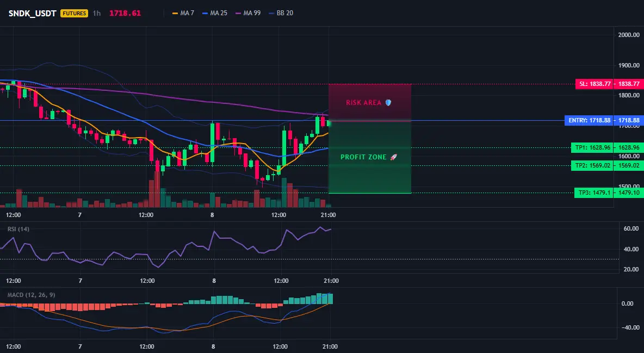Image resolution: width=644 pixels, height=353 pixels.
Task: Click the 21:00 time label under RSI panel
Action: point(331,281)
